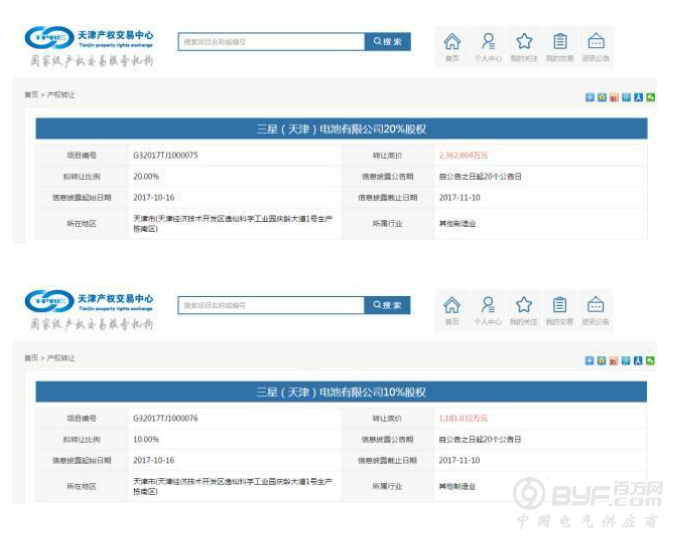Share 10%股权 page via Weibo red icon
Viewport: 673px width, 539px height.
[614, 361]
